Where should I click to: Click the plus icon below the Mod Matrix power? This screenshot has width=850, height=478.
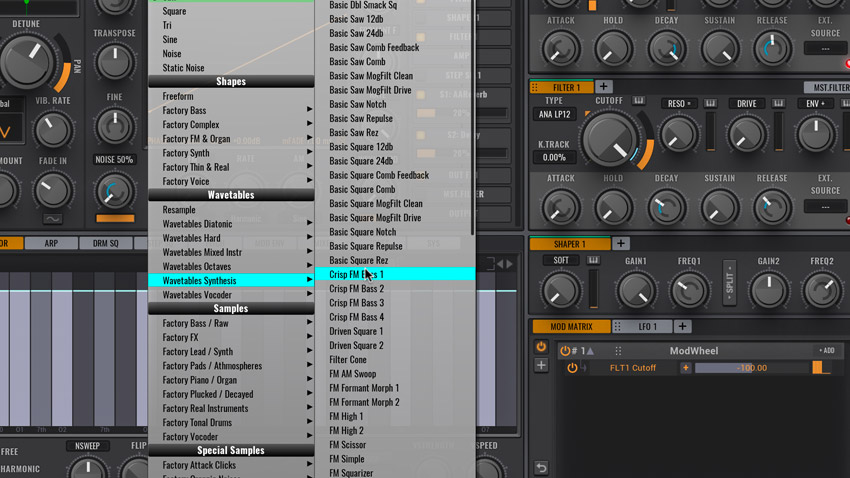[x=541, y=365]
